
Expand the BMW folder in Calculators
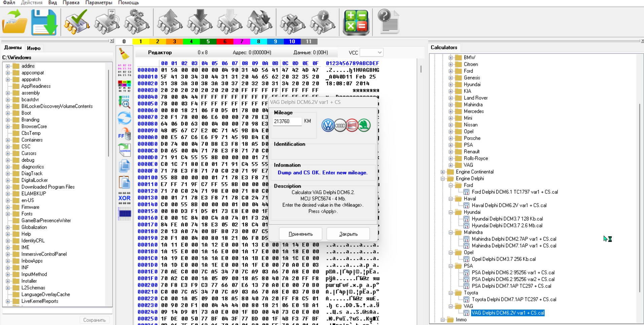point(451,57)
